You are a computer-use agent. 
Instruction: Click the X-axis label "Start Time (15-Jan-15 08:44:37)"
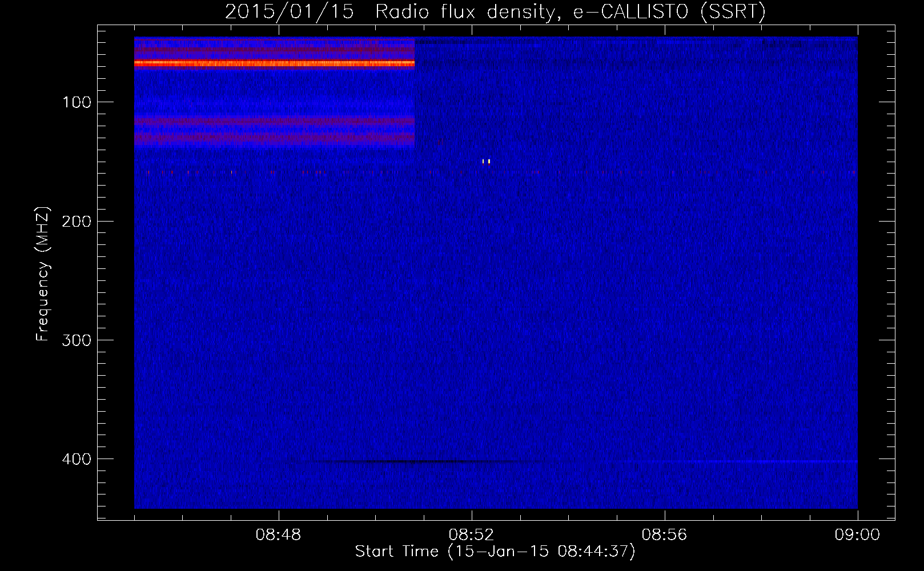495,552
